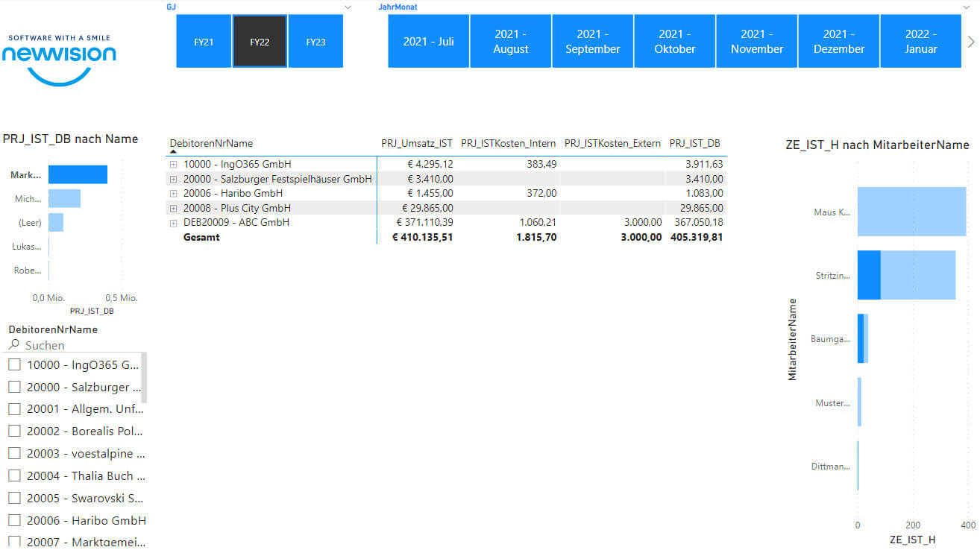Select the Maus K... bar in chart
Screen dimensions: 980x550
[x=911, y=212]
